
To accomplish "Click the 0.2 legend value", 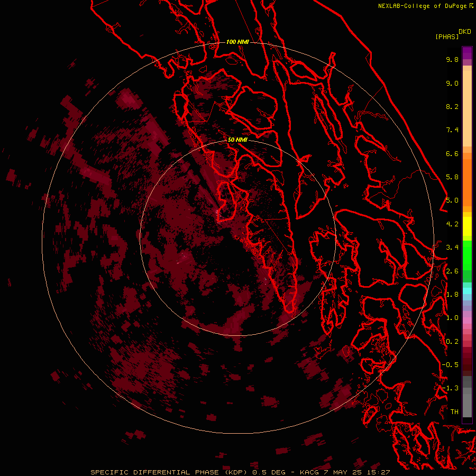I will click(x=452, y=342).
